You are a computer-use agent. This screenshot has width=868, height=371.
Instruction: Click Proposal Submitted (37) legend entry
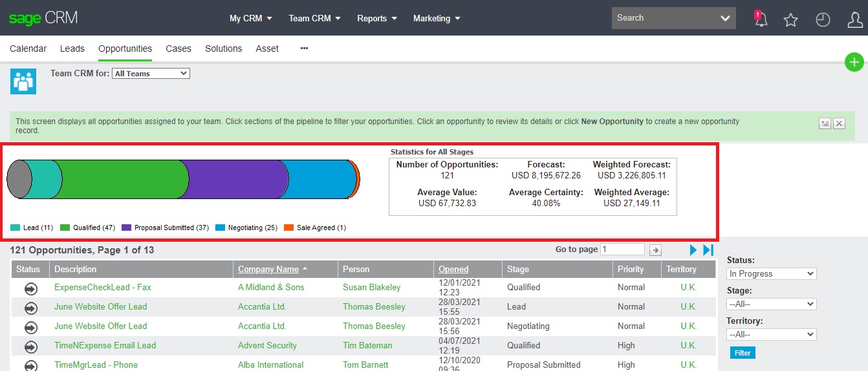[x=166, y=228]
